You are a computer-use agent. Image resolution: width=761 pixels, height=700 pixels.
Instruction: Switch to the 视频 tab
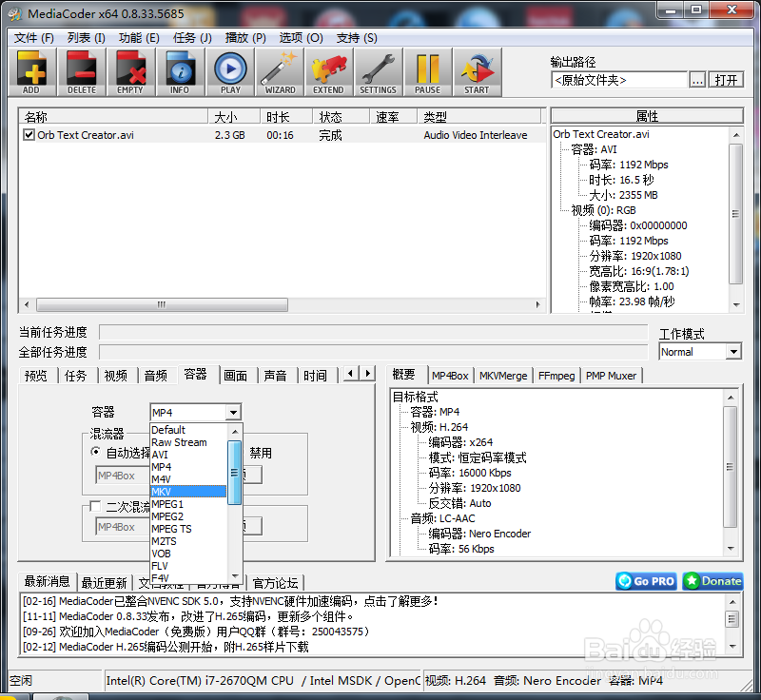(x=115, y=375)
